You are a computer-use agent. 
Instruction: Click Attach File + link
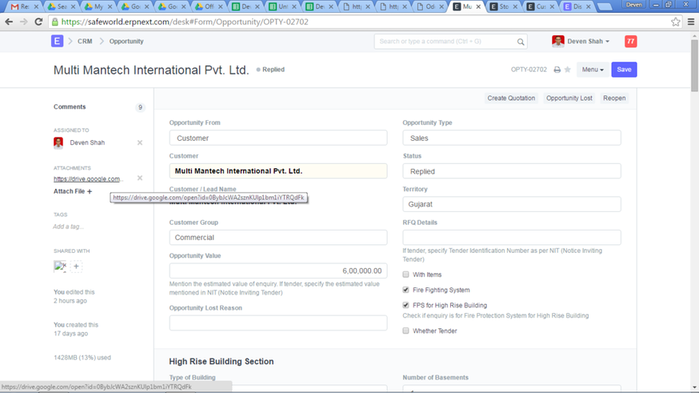click(73, 191)
